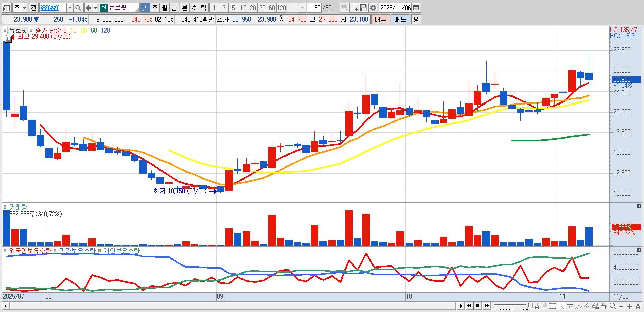
Task: Select the '월' monthly period tab
Action: [164, 8]
